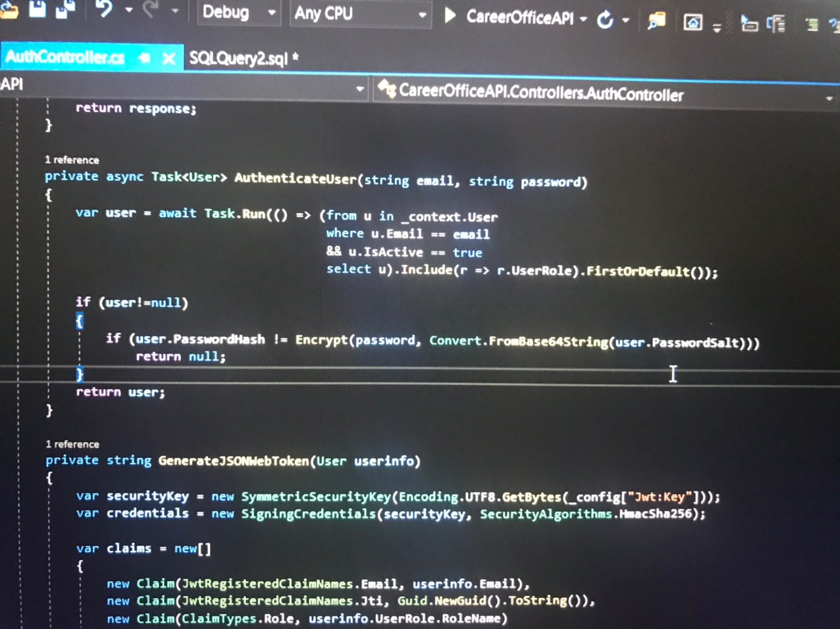This screenshot has width=840, height=629.
Task: Click 'SecurityAlgorithms.HmacSha256' text
Action: click(588, 515)
